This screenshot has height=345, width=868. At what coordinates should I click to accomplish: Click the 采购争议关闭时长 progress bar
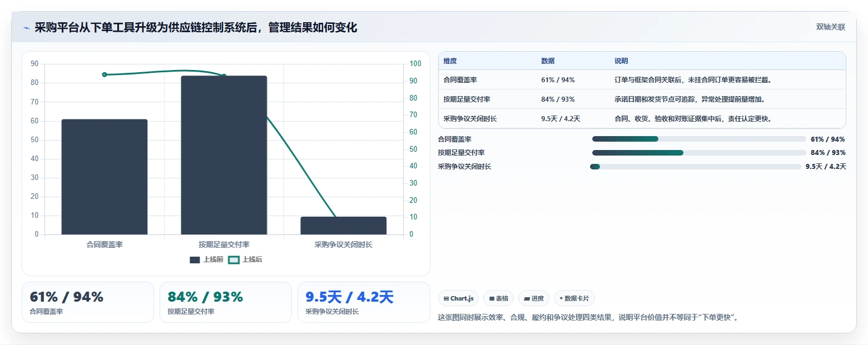pyautogui.click(x=696, y=167)
